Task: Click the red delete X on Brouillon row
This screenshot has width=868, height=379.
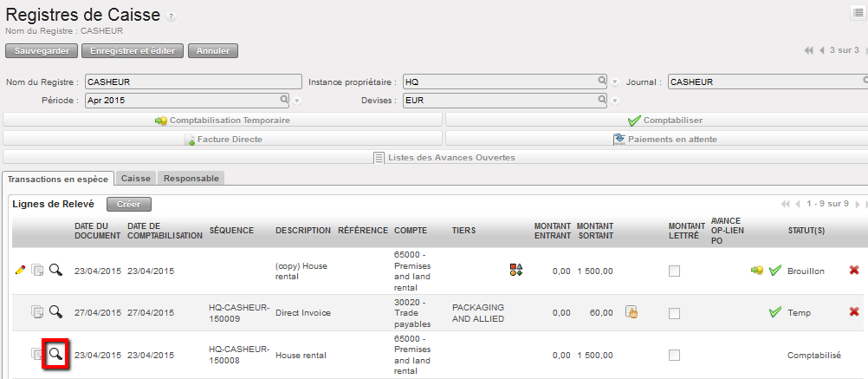Action: point(854,271)
